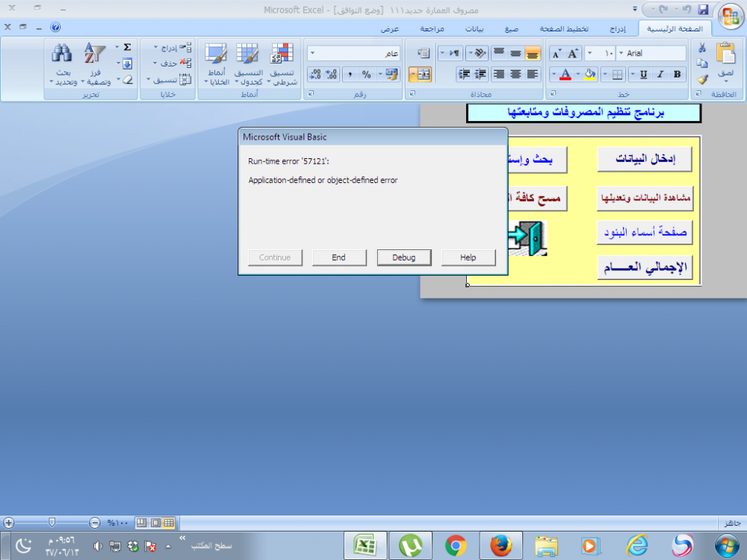Click the Save floppy disk icon

pyautogui.click(x=703, y=9)
